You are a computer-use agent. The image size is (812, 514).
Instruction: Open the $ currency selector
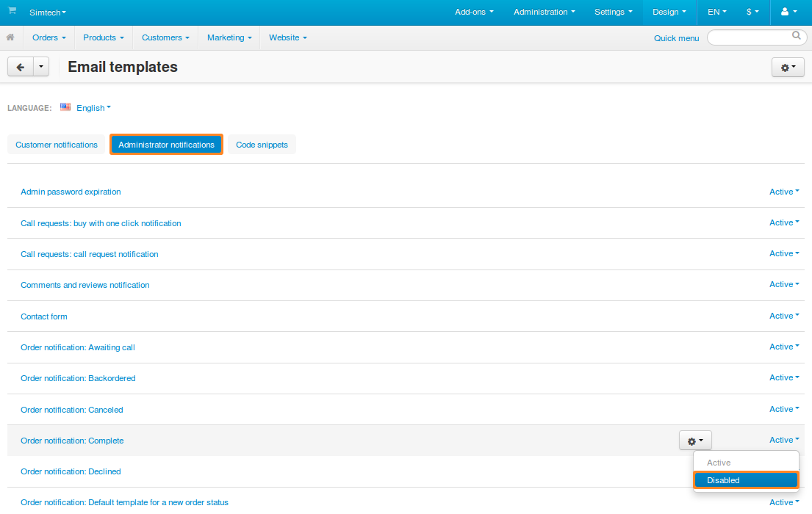[x=752, y=12]
